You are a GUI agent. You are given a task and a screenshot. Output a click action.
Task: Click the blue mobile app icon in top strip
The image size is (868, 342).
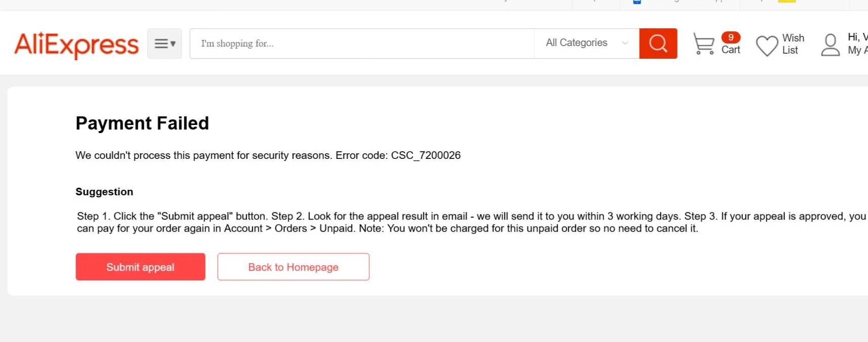click(x=637, y=2)
